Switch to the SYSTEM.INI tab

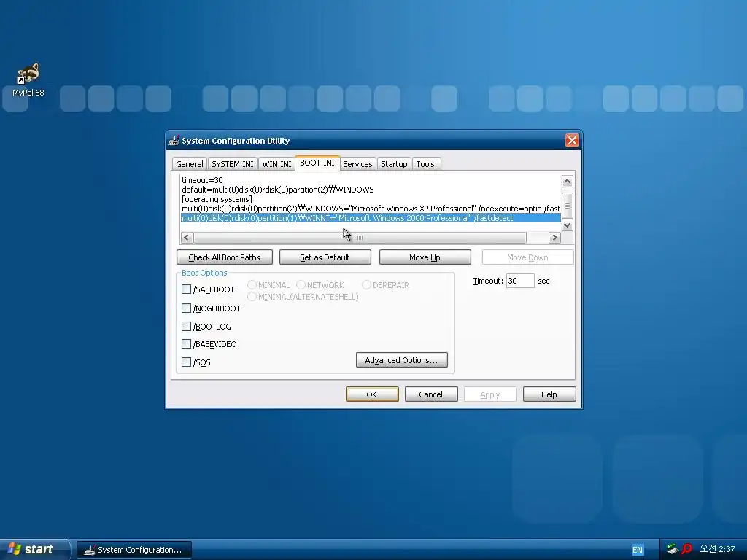(233, 164)
